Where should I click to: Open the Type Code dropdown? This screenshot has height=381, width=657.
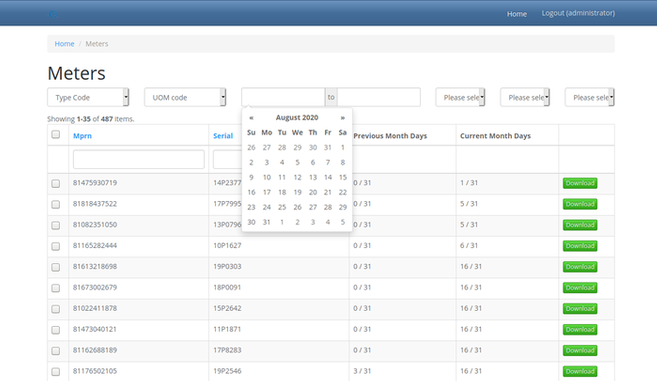[x=88, y=97]
